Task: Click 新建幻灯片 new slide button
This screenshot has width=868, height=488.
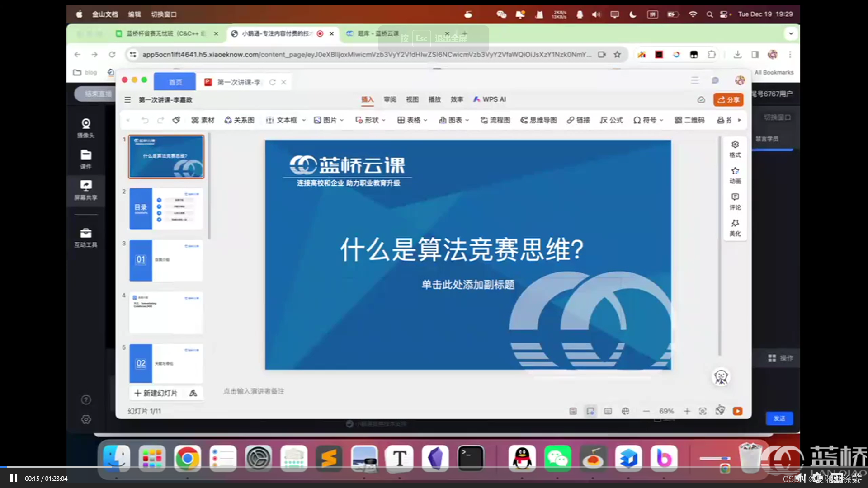Action: 156,393
